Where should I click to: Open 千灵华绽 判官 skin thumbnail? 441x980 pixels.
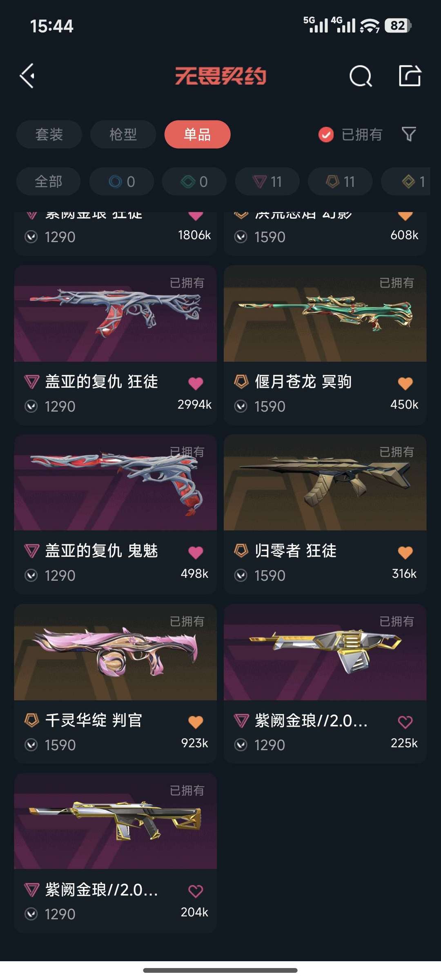(115, 652)
